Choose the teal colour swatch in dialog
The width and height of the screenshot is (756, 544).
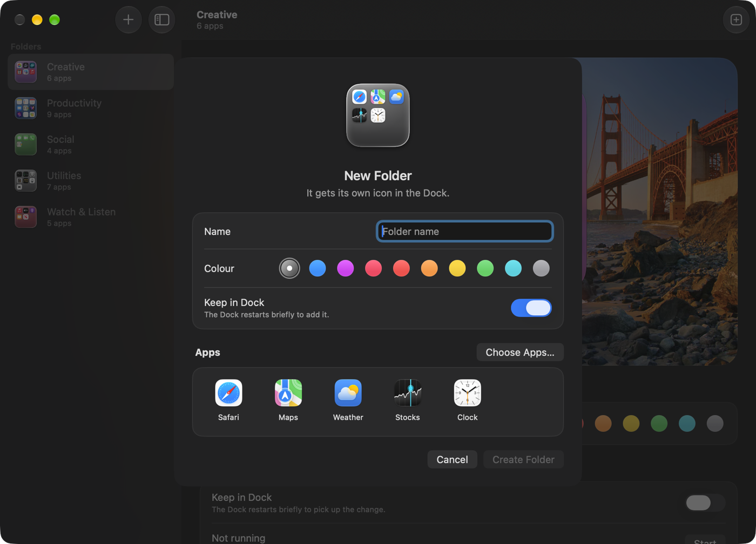tap(513, 268)
